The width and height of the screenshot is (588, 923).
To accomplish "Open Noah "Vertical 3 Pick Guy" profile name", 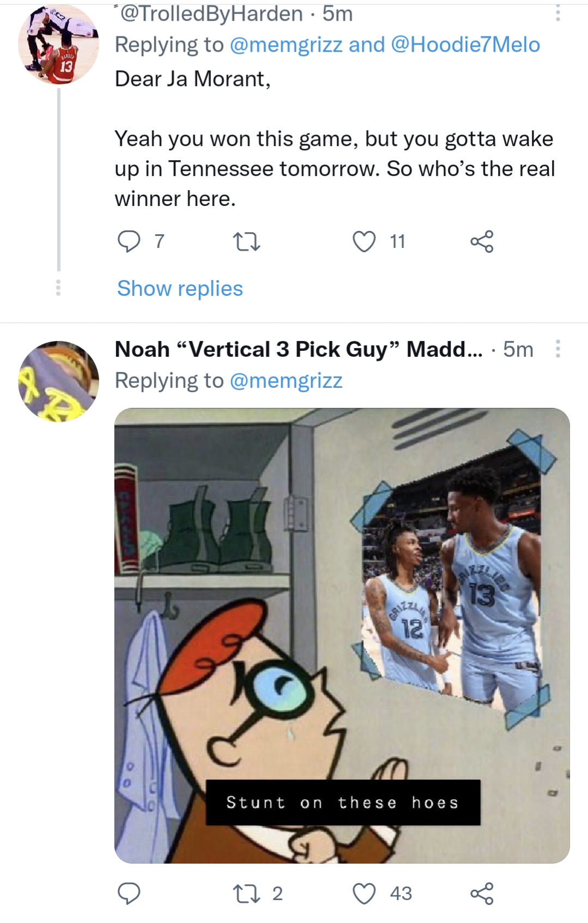I will [299, 349].
